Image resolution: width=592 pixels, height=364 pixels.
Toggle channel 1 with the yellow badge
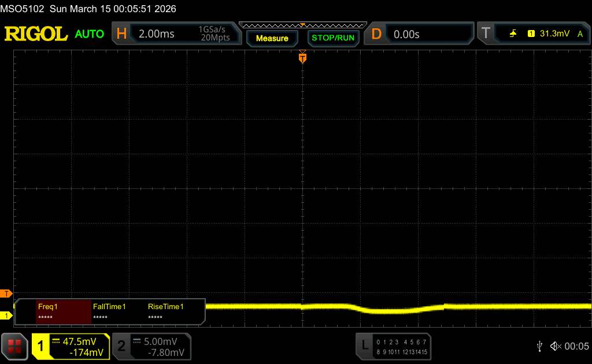coord(41,346)
